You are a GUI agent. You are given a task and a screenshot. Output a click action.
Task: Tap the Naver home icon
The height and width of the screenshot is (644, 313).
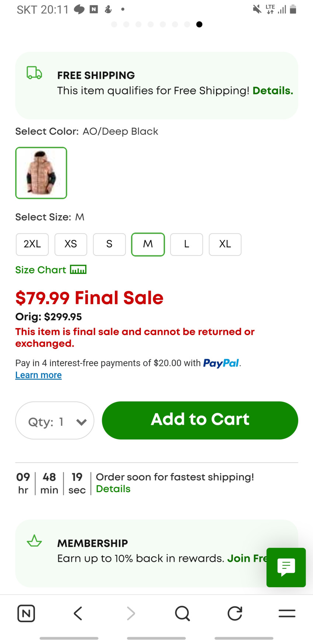pyautogui.click(x=26, y=613)
